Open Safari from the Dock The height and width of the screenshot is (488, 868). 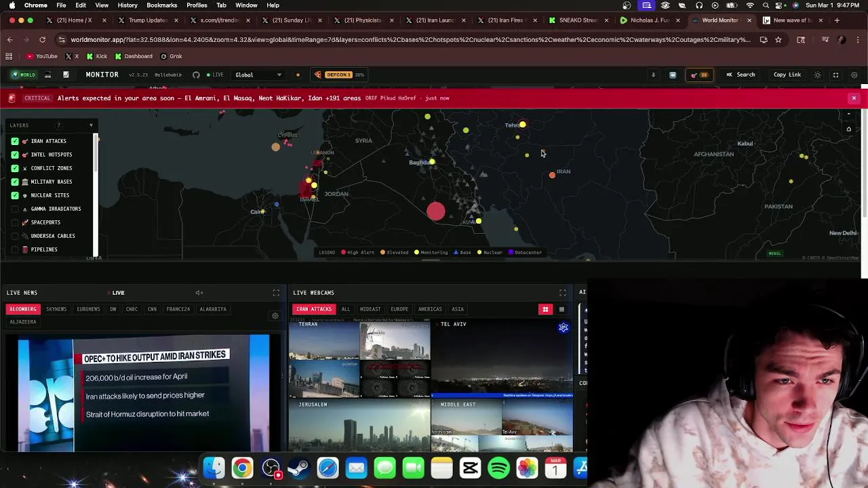[328, 468]
